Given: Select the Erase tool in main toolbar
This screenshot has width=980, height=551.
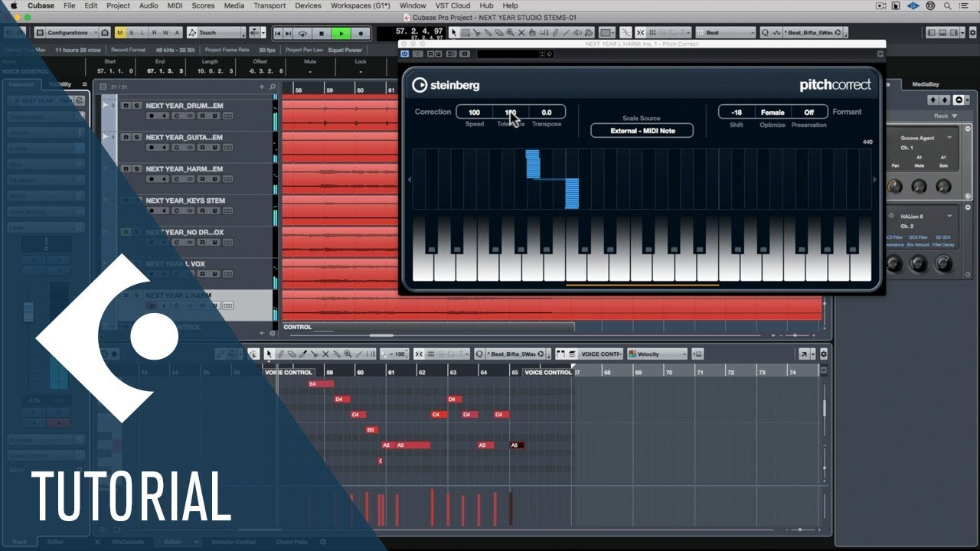Looking at the screenshot, I should click(x=499, y=33).
